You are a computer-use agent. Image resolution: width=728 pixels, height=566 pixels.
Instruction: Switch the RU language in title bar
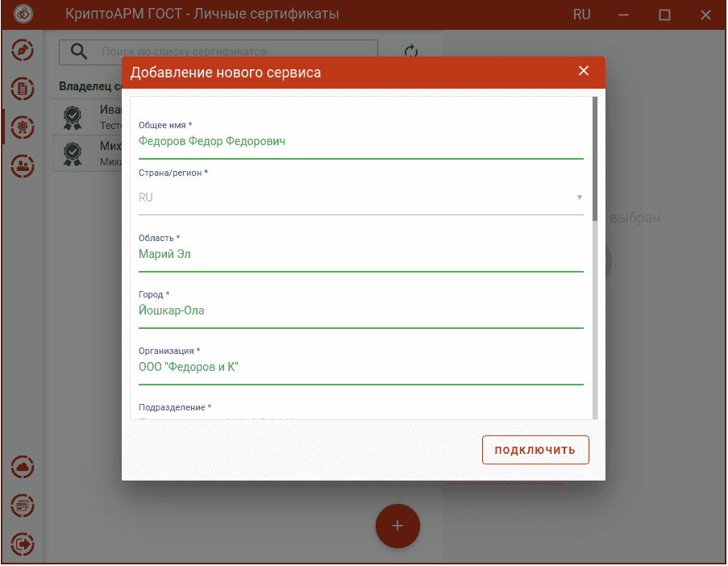pyautogui.click(x=581, y=15)
